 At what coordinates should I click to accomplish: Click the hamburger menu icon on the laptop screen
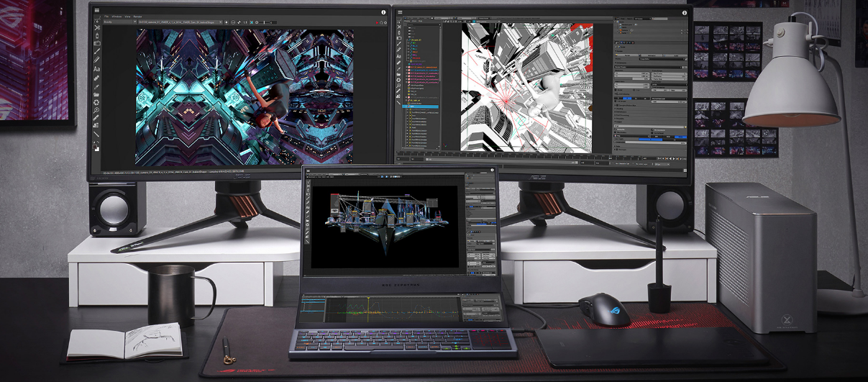[x=308, y=170]
